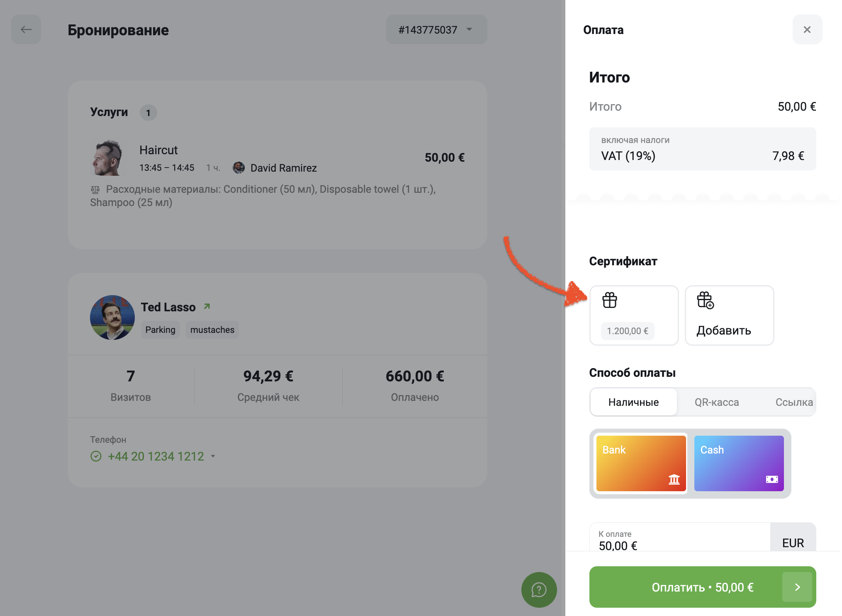Image resolution: width=842 pixels, height=616 pixels.
Task: Expand the phone number dropdown arrow
Action: (x=213, y=456)
